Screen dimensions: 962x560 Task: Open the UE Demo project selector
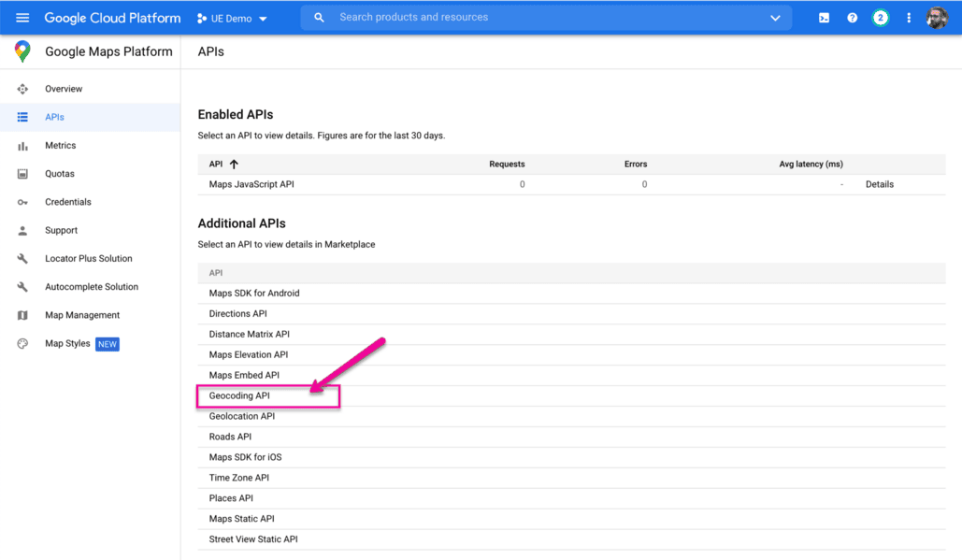232,18
